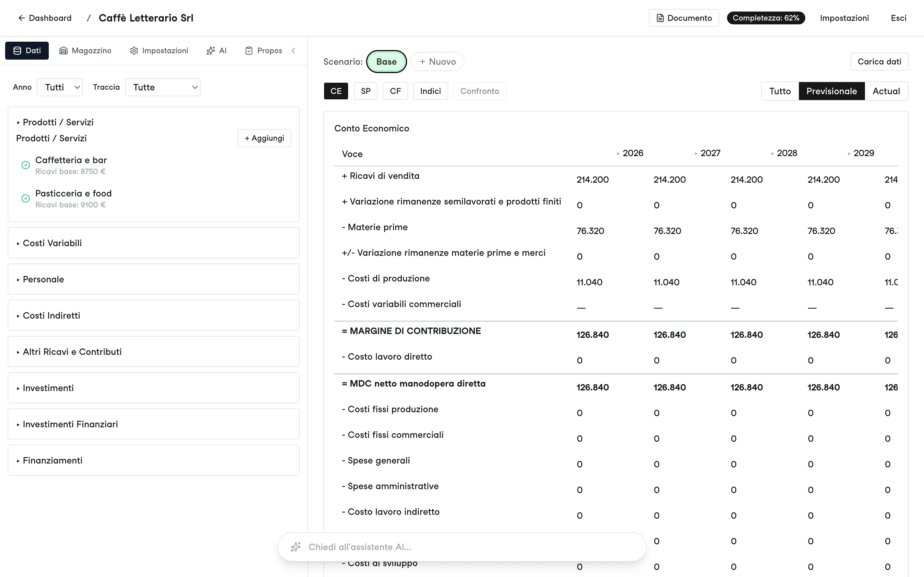Screen dimensions: 924x577
Task: Click the back arrow next to Dashboard
Action: click(22, 18)
